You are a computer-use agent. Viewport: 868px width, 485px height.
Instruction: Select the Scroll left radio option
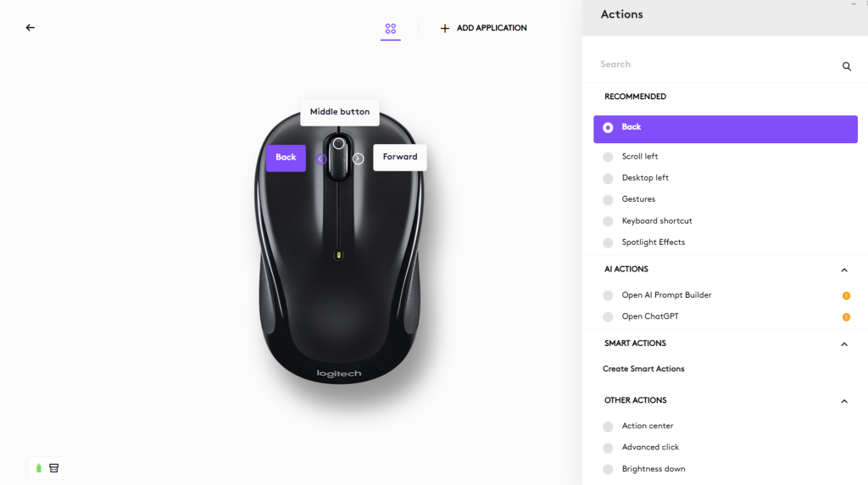click(608, 157)
